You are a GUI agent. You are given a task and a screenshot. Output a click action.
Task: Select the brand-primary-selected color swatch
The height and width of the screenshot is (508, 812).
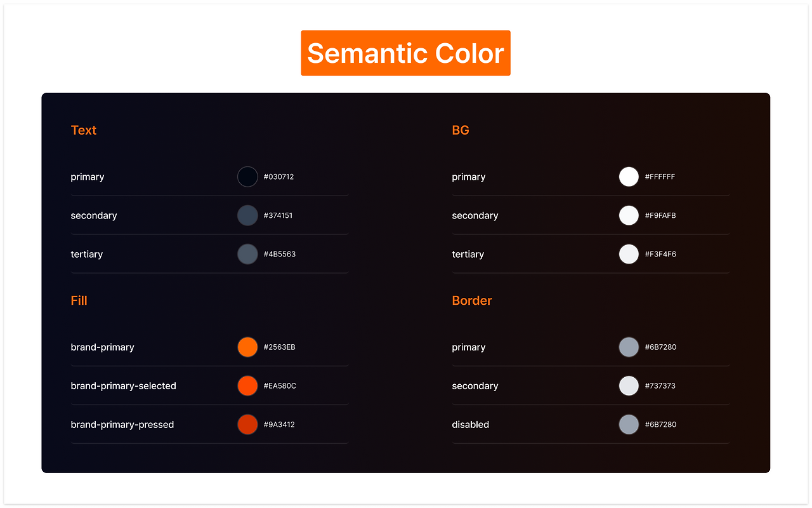[247, 386]
